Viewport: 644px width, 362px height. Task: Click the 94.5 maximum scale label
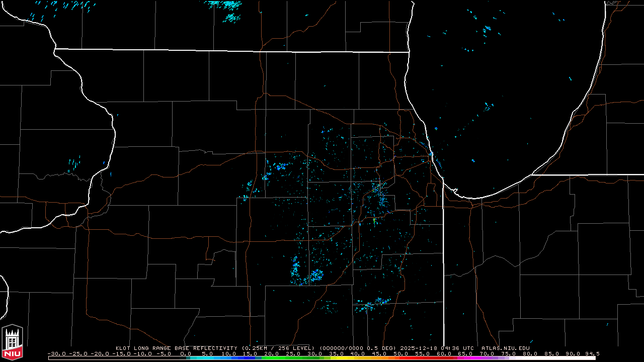(592, 353)
